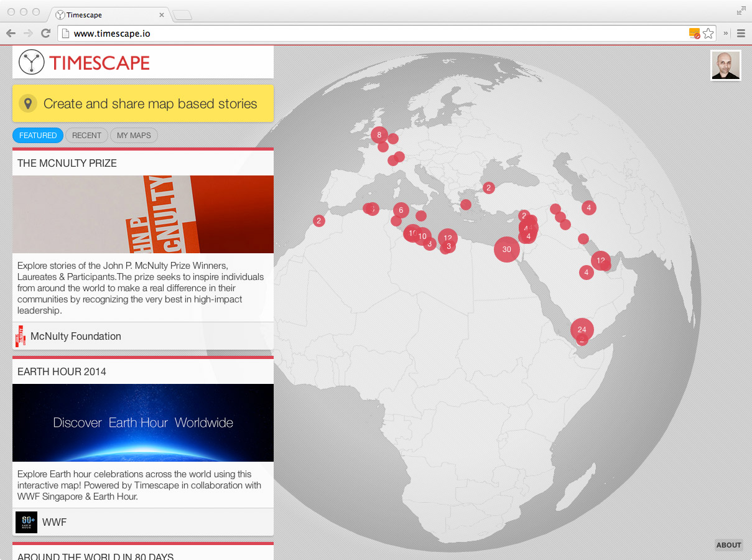Click the map cluster marker labeled 30
752x560 pixels.
(x=506, y=250)
